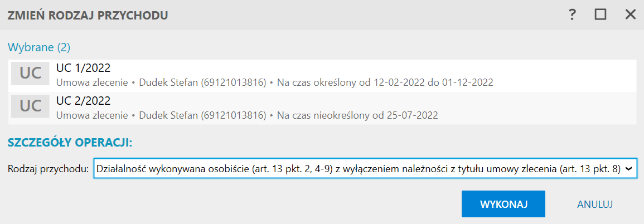Image resolution: width=644 pixels, height=224 pixels.
Task: Click the Wybrane (2) header link
Action: 39,47
